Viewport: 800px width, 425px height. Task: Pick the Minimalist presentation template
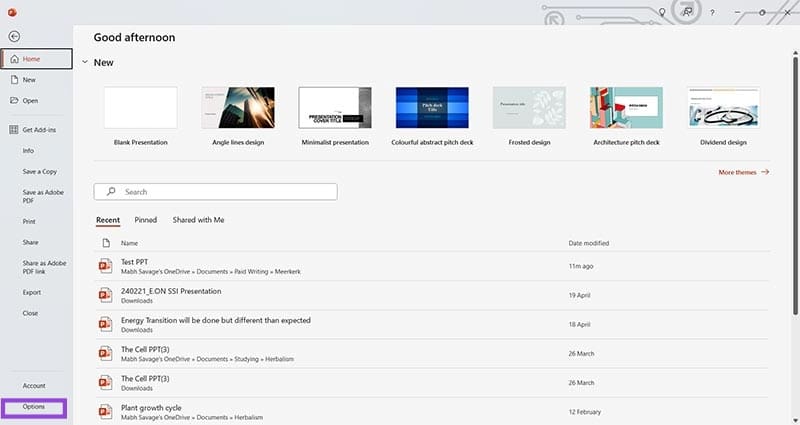click(335, 116)
